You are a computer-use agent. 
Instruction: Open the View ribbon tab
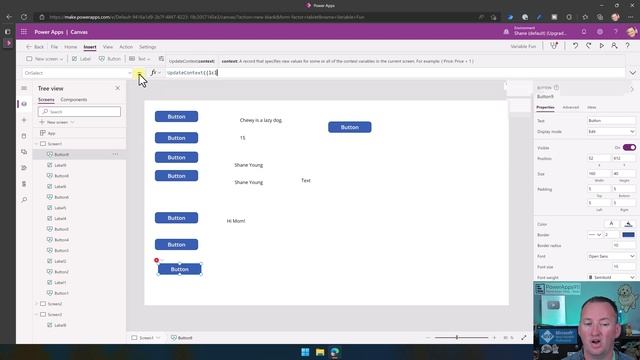108,47
